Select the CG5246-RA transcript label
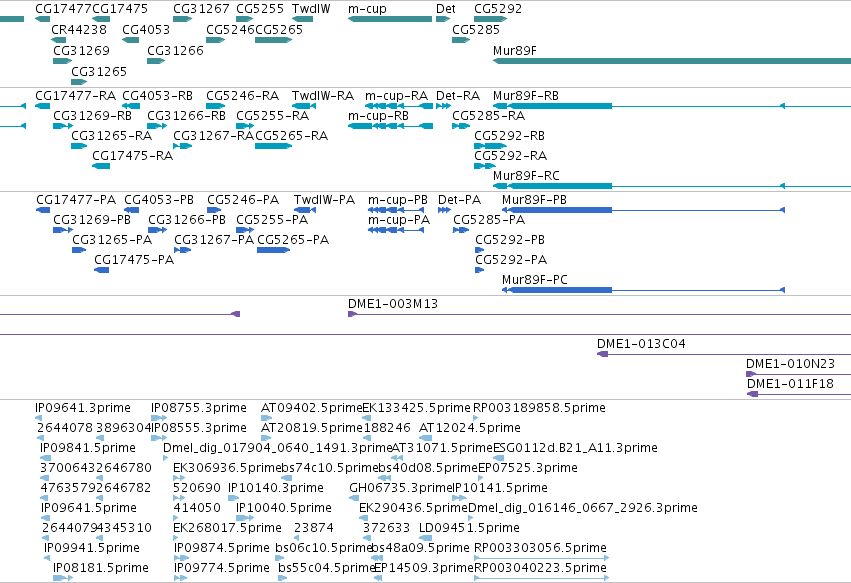The height and width of the screenshot is (583, 851). click(243, 96)
